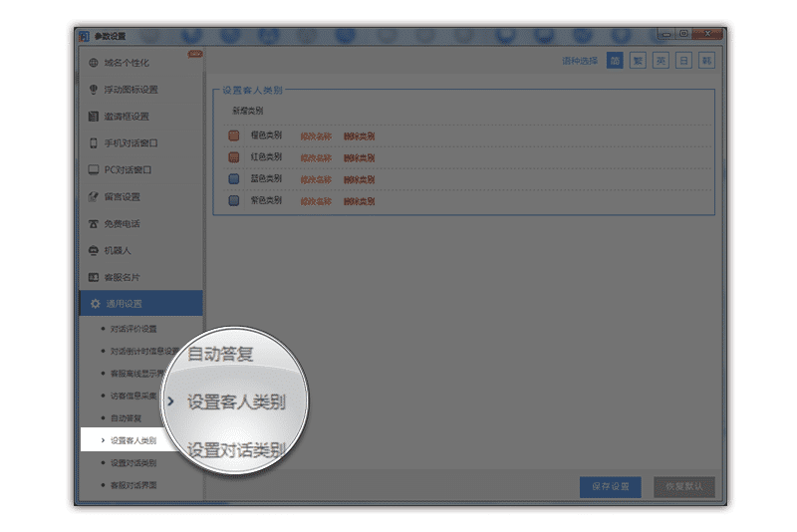Open the 机器人 robot icon
Image resolution: width=797 pixels, height=532 pixels.
coord(93,250)
